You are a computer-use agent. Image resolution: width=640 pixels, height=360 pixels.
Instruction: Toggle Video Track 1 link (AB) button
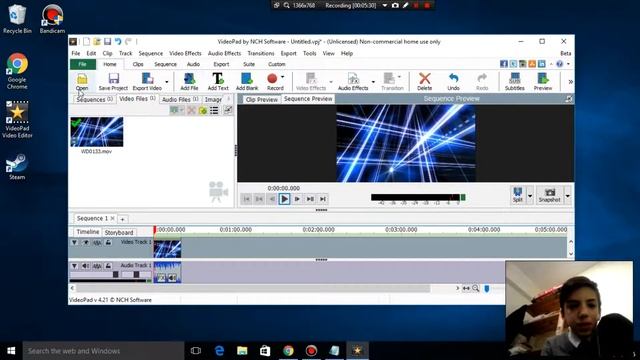point(97,242)
